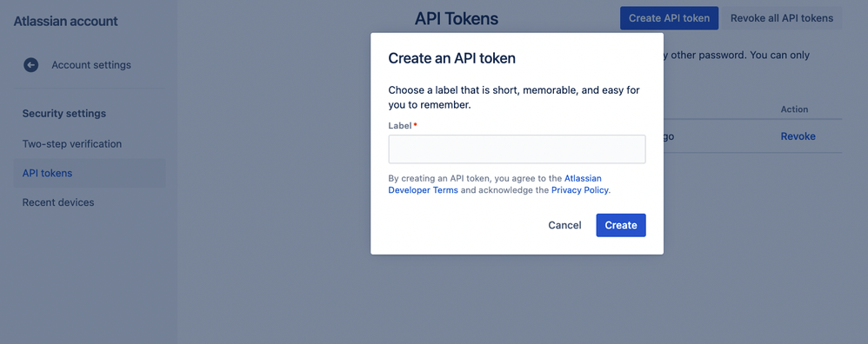
Task: Click the Action column header
Action: point(794,109)
